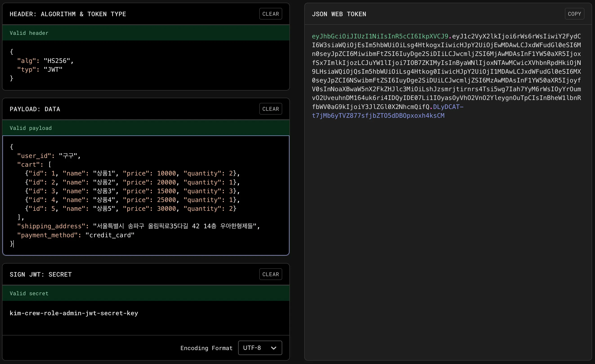This screenshot has height=364, width=595.
Task: Click the "alg" HS256 line in header
Action: [x=45, y=61]
